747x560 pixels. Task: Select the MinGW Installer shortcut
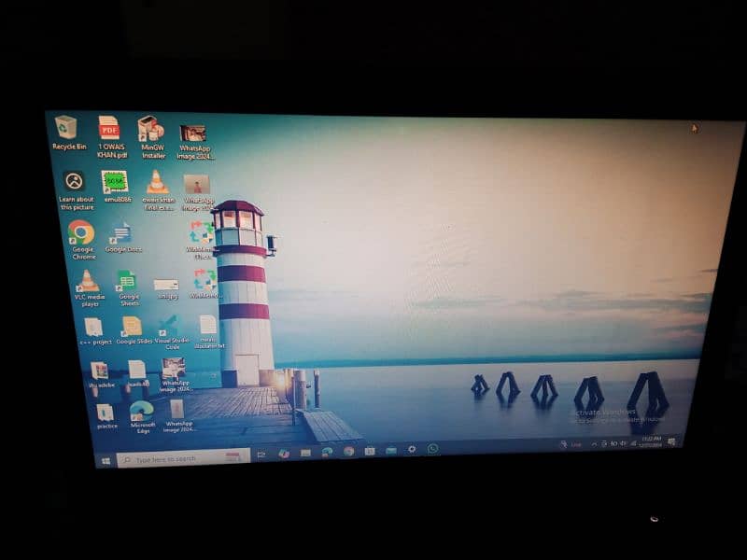tap(152, 136)
